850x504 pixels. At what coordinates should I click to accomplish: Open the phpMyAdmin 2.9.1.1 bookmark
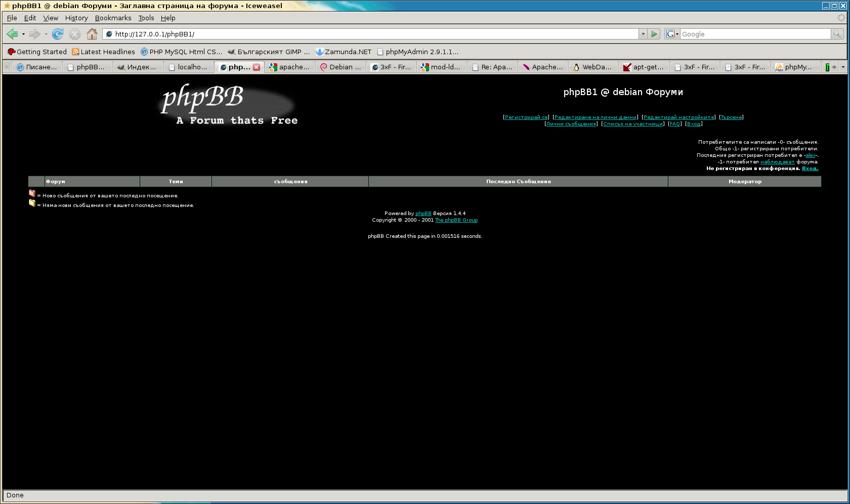click(418, 52)
